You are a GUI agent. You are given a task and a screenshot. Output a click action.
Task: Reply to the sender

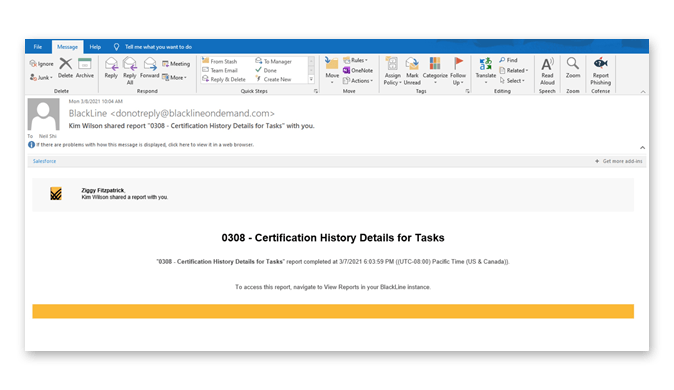(x=111, y=68)
